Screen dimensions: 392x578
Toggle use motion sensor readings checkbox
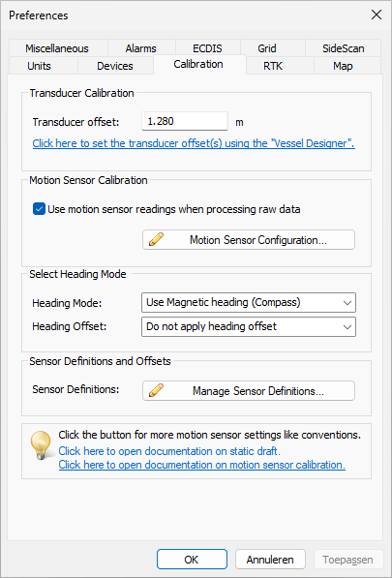[39, 209]
